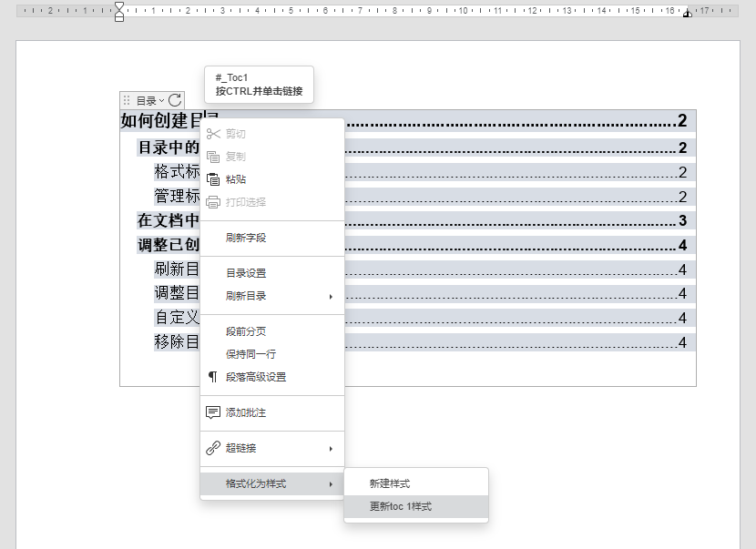Select 保持同一行 in the context menu
The width and height of the screenshot is (756, 549).
tap(272, 354)
